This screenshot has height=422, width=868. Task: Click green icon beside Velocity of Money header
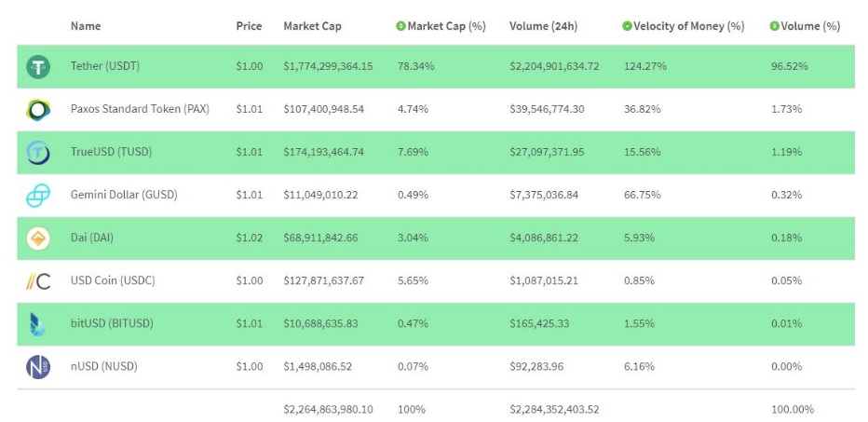pyautogui.click(x=627, y=26)
